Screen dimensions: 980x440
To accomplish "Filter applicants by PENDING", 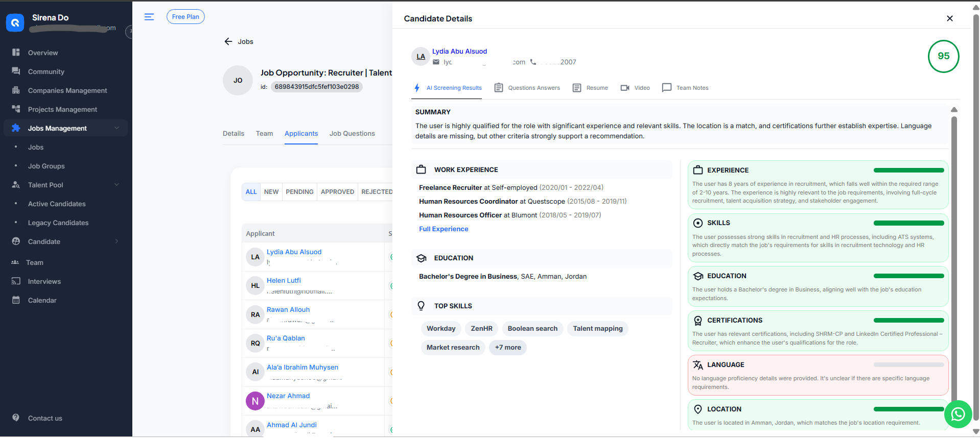I will 299,191.
